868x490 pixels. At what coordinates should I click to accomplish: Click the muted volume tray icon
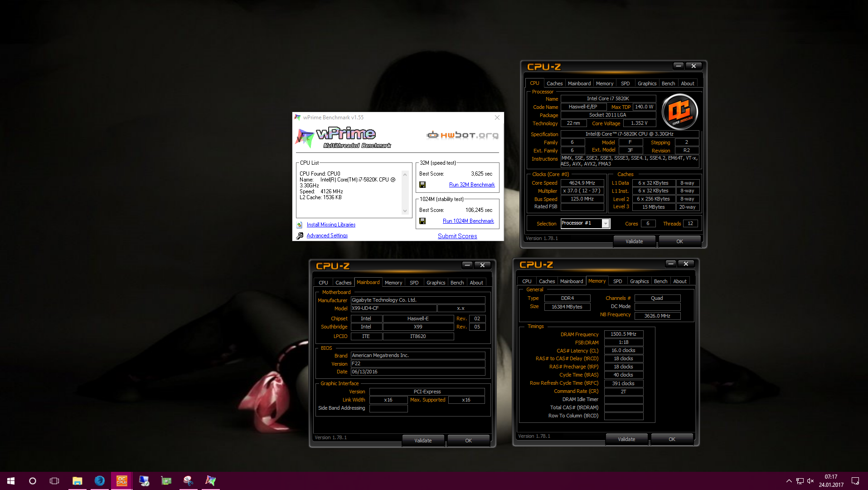click(810, 481)
